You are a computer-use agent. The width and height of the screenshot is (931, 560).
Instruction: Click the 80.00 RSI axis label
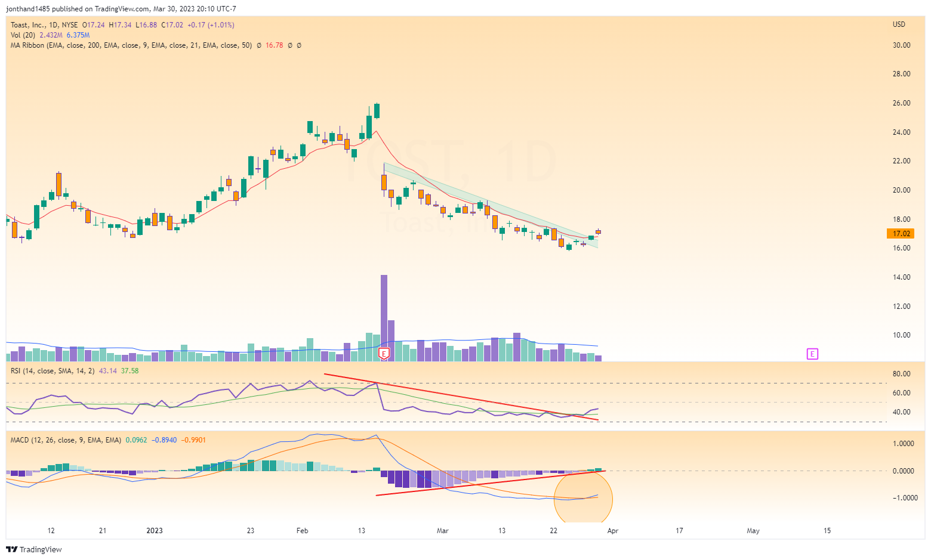pos(901,374)
